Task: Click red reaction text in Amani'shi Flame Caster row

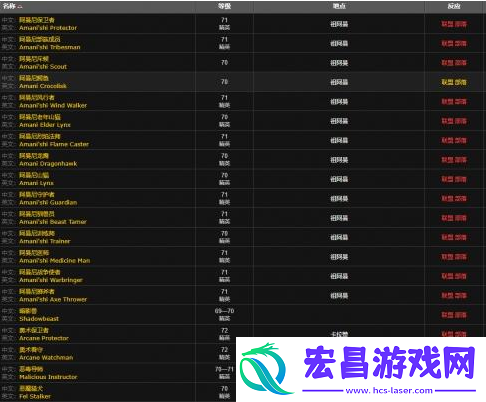Action: [x=454, y=140]
